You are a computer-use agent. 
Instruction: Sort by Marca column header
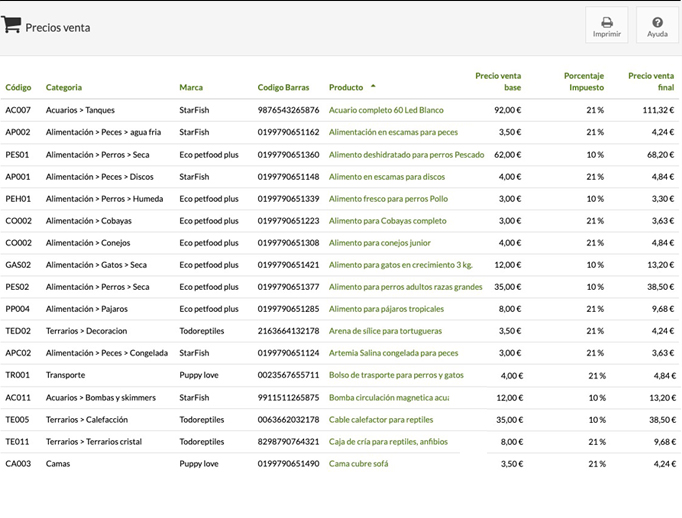(191, 88)
